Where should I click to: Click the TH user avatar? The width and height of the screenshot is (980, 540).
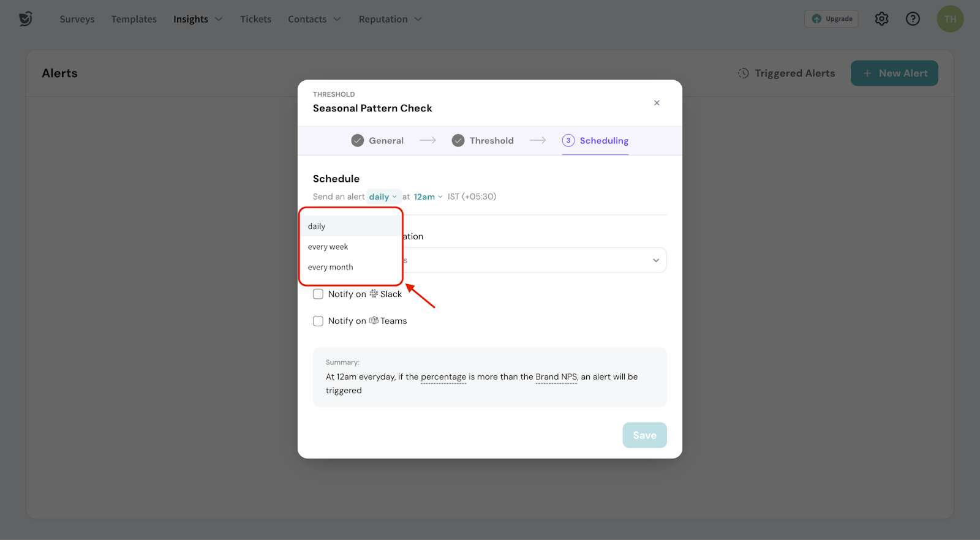tap(950, 19)
